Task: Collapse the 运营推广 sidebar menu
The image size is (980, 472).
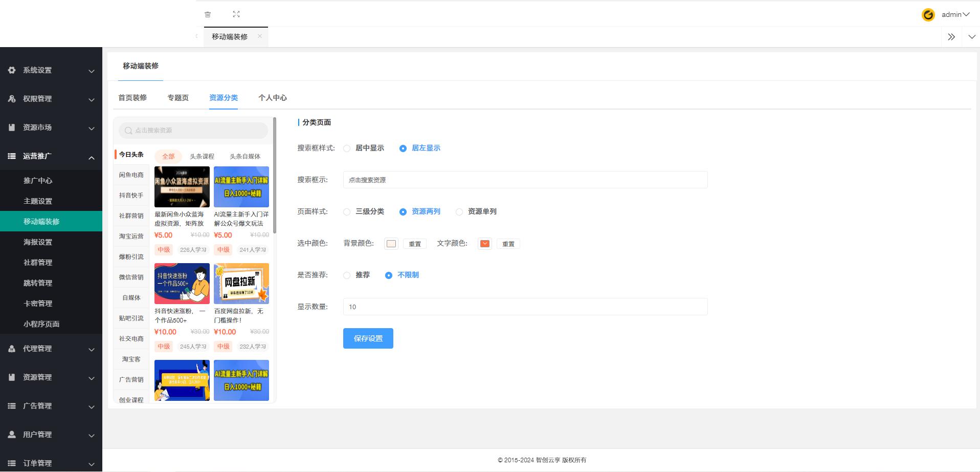Action: (x=92, y=157)
